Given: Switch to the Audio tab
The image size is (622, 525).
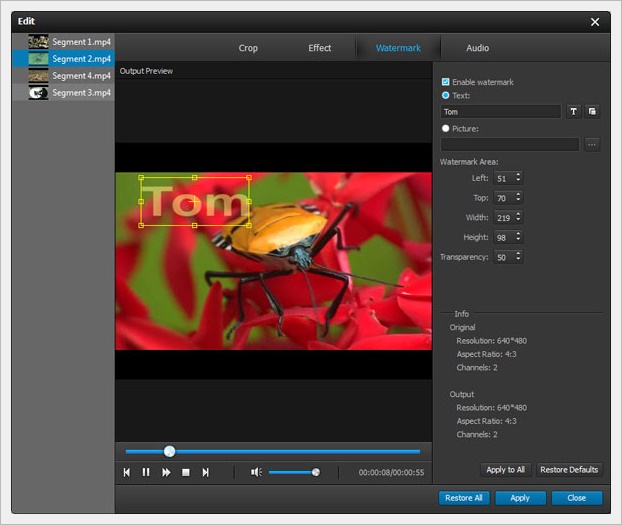Looking at the screenshot, I should pyautogui.click(x=477, y=48).
